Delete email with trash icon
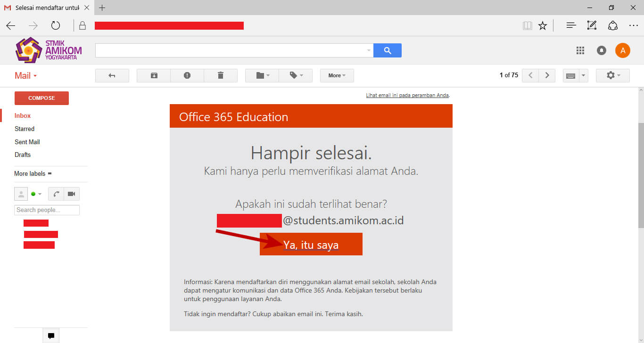This screenshot has width=644, height=343. click(221, 75)
